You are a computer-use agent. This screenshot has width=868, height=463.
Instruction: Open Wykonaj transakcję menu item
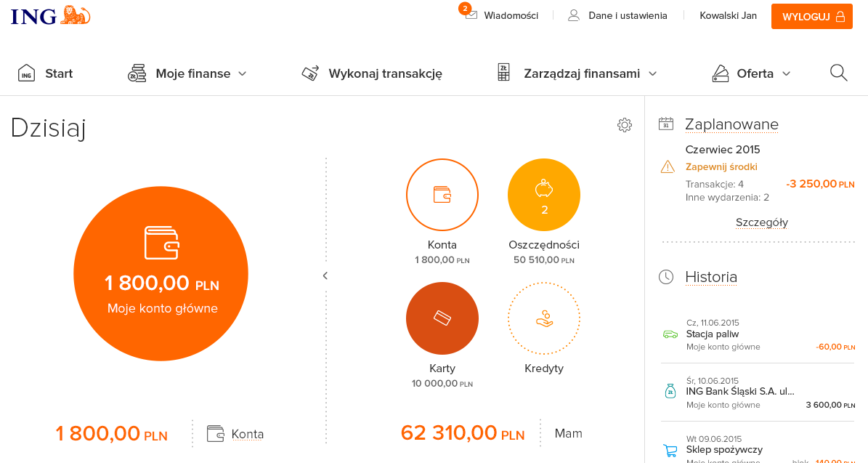(372, 73)
